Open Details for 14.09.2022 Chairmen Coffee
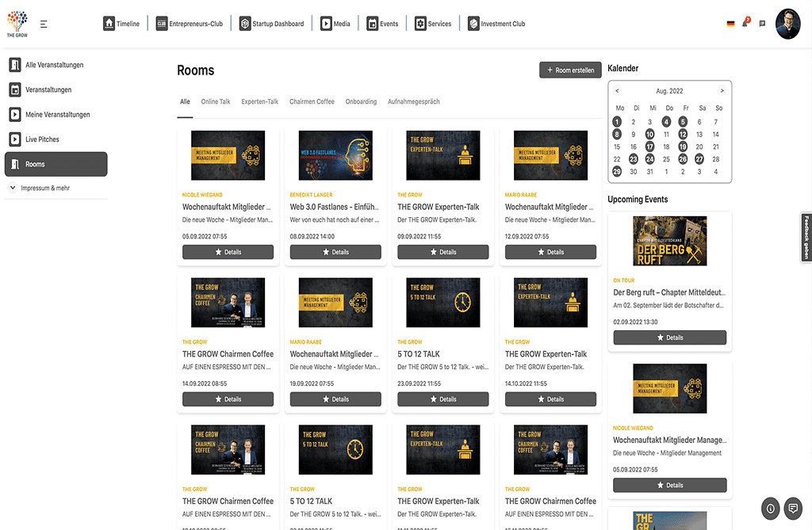 [228, 399]
